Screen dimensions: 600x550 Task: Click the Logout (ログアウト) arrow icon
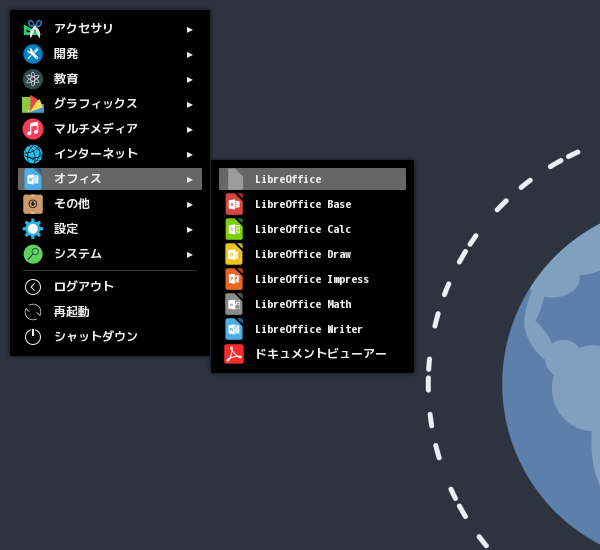[x=33, y=287]
